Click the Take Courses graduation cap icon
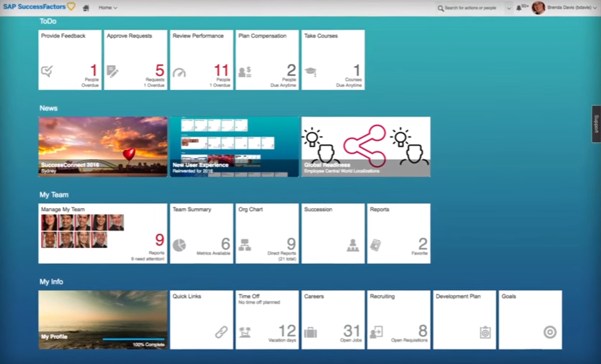The width and height of the screenshot is (601, 364). tap(310, 73)
